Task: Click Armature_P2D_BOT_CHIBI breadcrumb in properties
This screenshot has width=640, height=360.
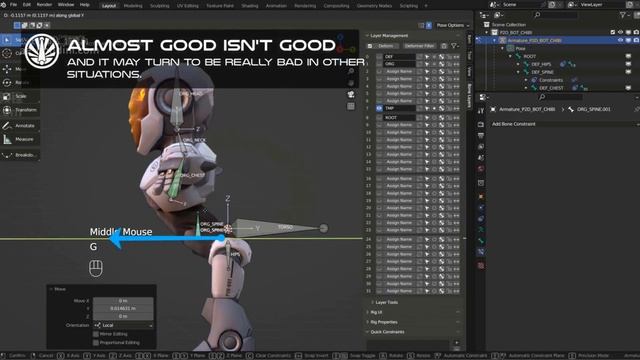Action: [527, 109]
